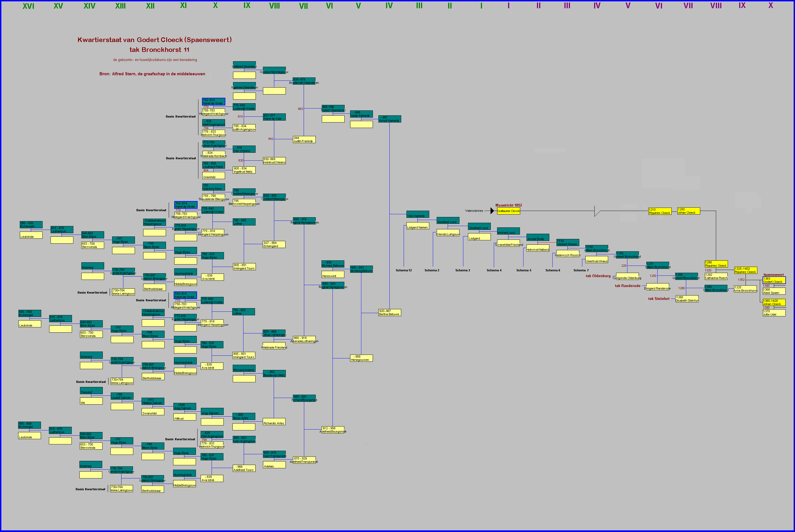Click the Bron: Alfred Stern source line

tap(152, 74)
